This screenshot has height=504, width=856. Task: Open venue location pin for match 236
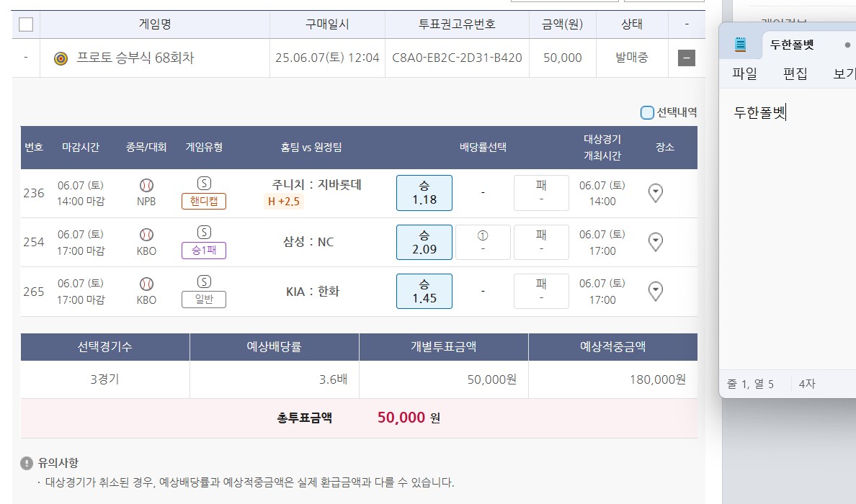coord(656,193)
